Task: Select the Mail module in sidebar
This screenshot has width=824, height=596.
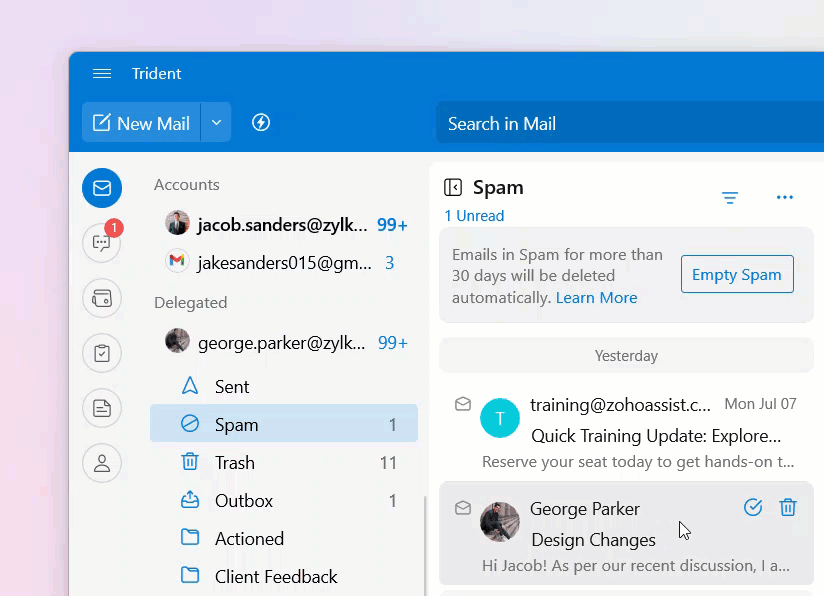Action: (x=102, y=188)
